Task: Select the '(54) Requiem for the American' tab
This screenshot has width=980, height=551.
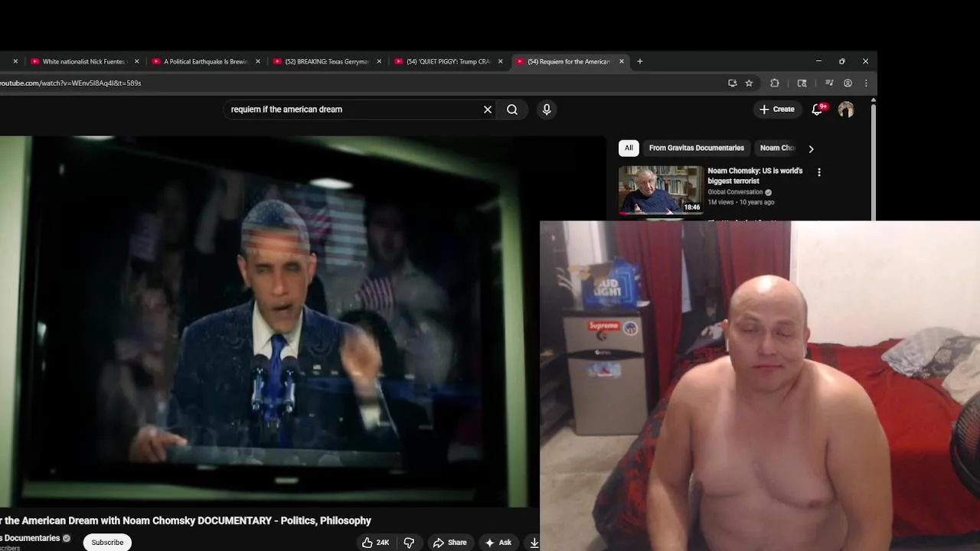Action: 569,61
